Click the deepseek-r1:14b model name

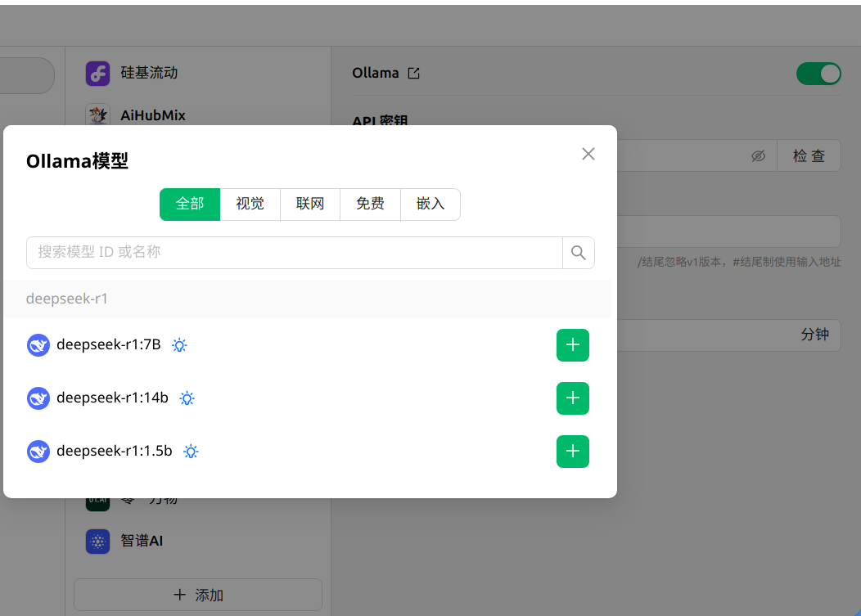click(x=113, y=398)
